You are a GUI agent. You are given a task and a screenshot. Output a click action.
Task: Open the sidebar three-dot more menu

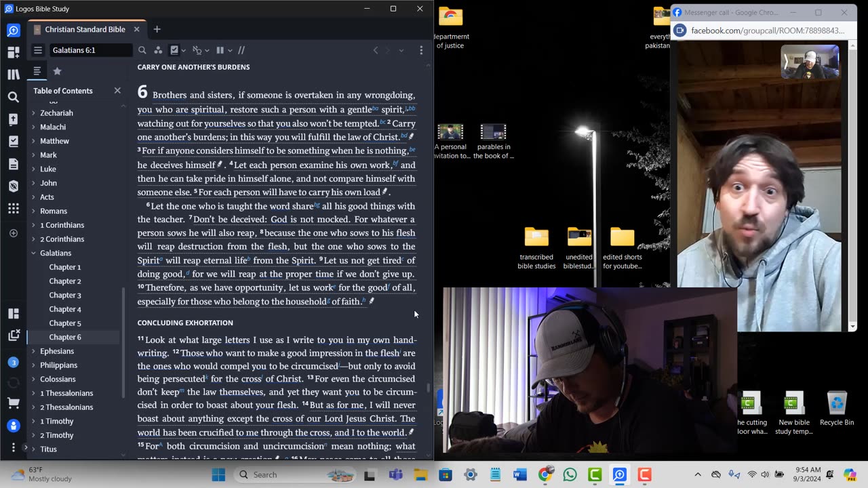tap(14, 448)
